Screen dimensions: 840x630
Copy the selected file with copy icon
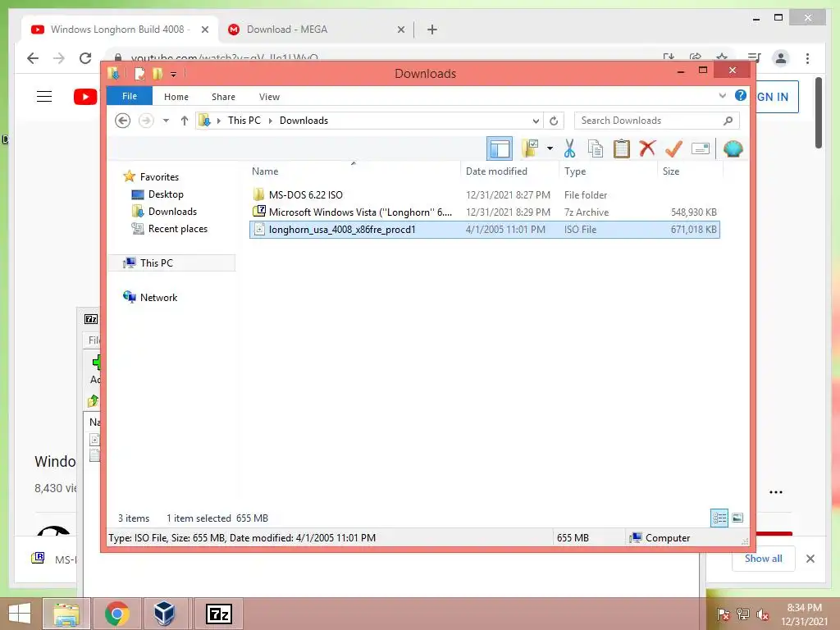pos(596,148)
